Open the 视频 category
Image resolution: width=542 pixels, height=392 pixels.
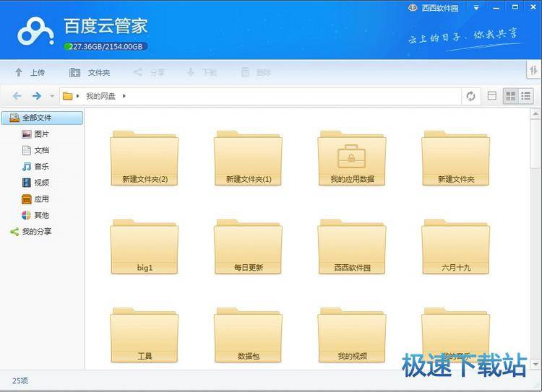35,183
